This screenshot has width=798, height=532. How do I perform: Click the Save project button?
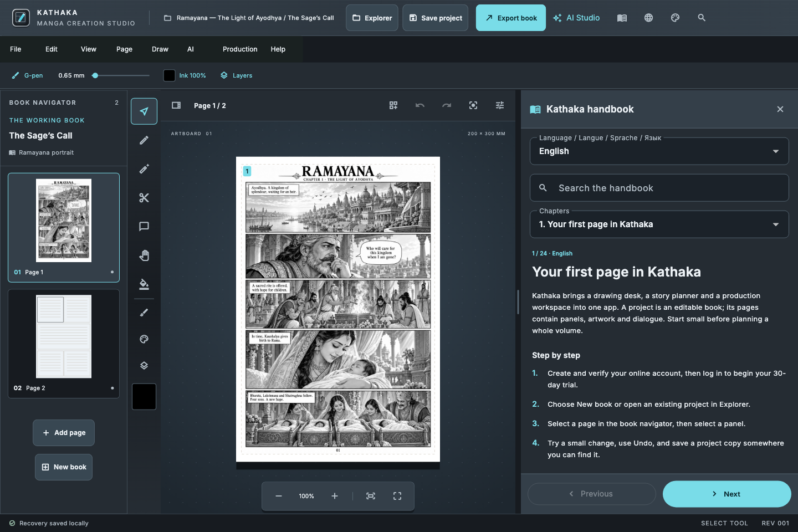(x=436, y=18)
